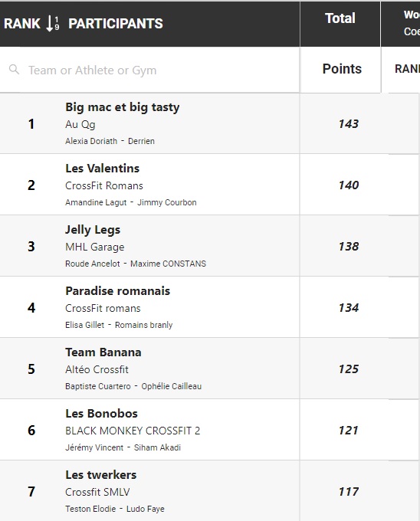The height and width of the screenshot is (521, 420).
Task: Open the Les Valentins team entry
Action: pos(103,169)
